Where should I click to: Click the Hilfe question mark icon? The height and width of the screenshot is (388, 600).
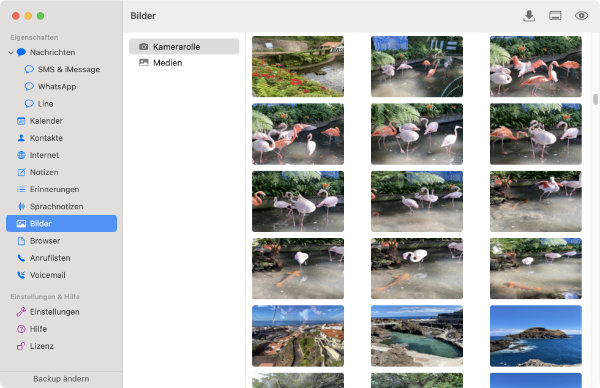(21, 329)
